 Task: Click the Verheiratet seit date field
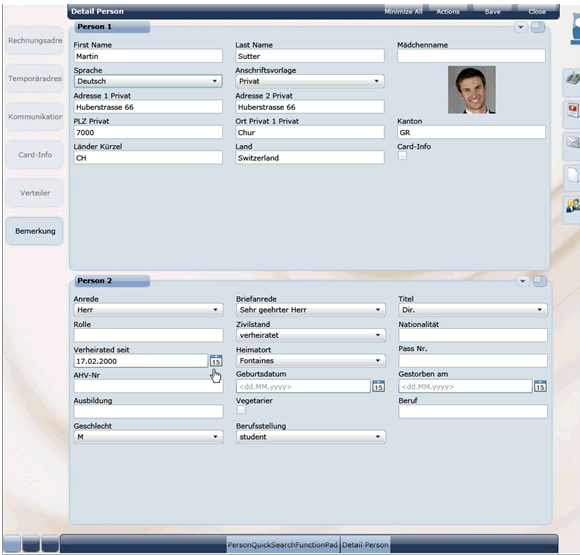click(x=141, y=361)
